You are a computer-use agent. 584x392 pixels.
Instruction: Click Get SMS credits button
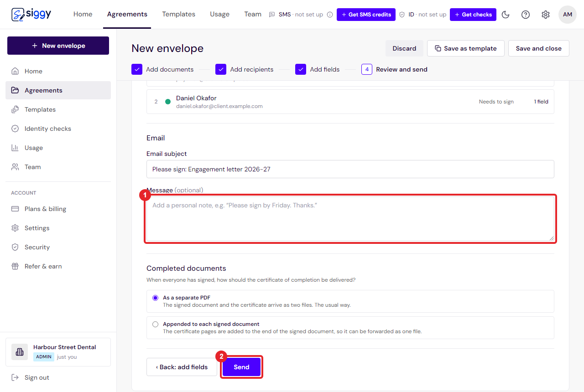pos(366,15)
